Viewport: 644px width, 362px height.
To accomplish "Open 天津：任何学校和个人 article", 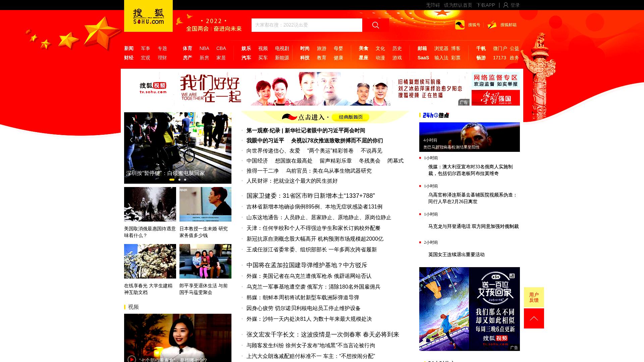I will click(x=313, y=228).
